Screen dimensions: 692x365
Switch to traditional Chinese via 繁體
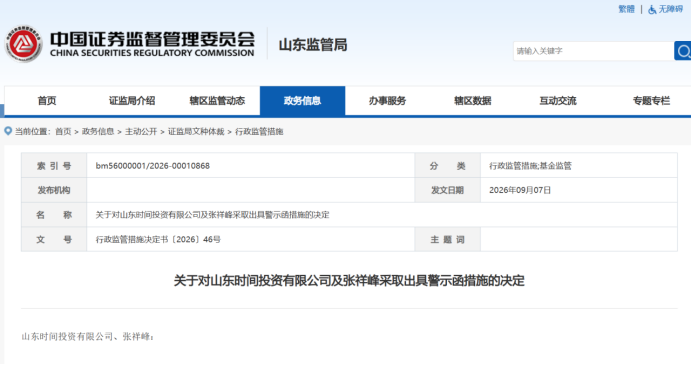pos(626,9)
